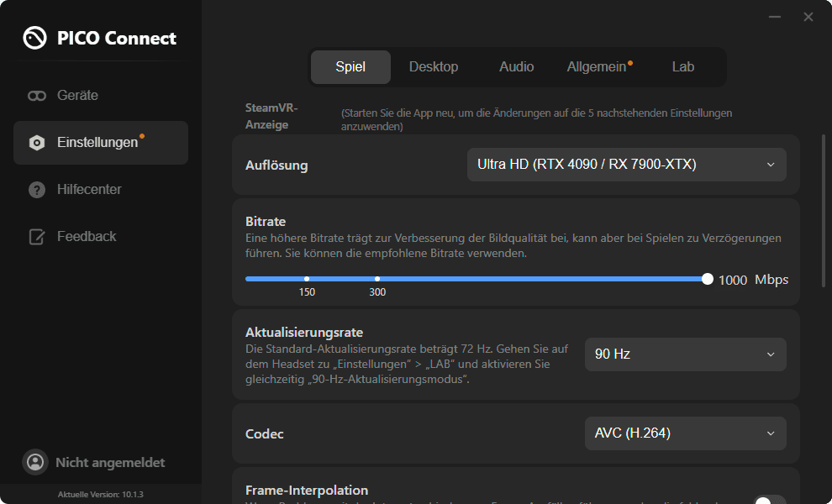This screenshot has width=832, height=504.
Task: Open the Codec AVC (H.264) dropdown
Action: click(686, 433)
